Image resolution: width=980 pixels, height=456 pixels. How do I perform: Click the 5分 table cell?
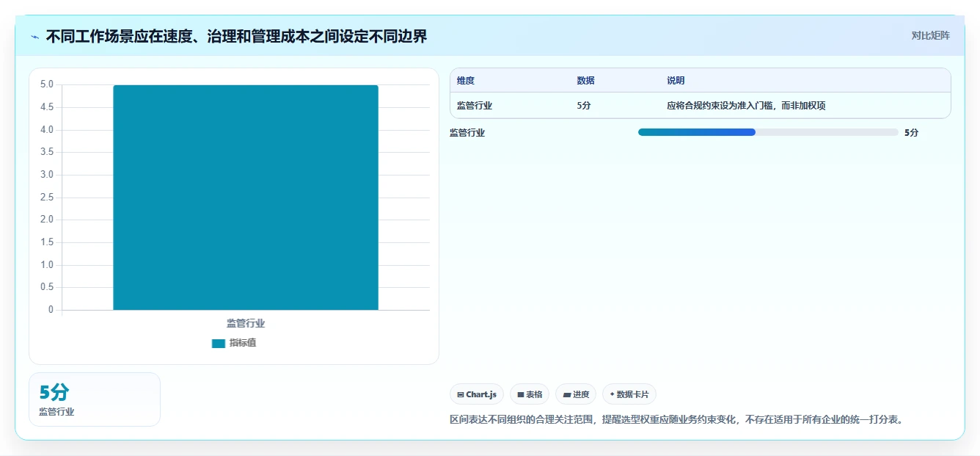pos(584,106)
